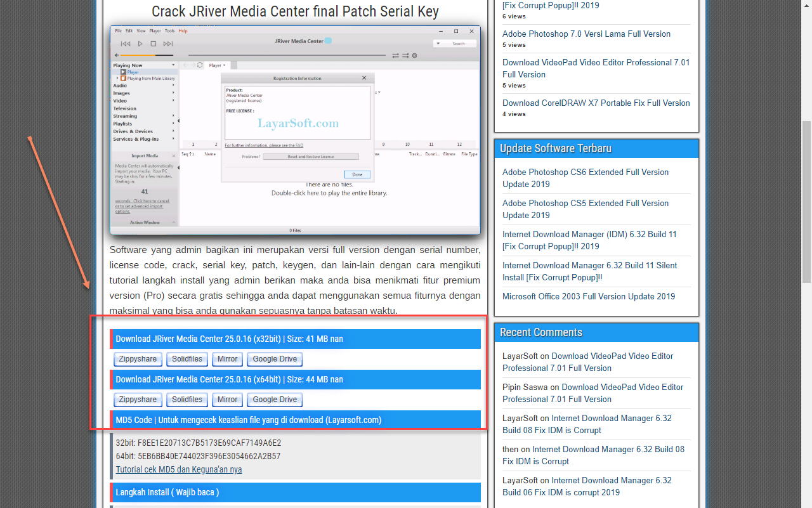Screen dimensions: 812x508
Task: Open IDM 6.32 Build 06 Fix IDM link
Action: pyautogui.click(x=587, y=486)
